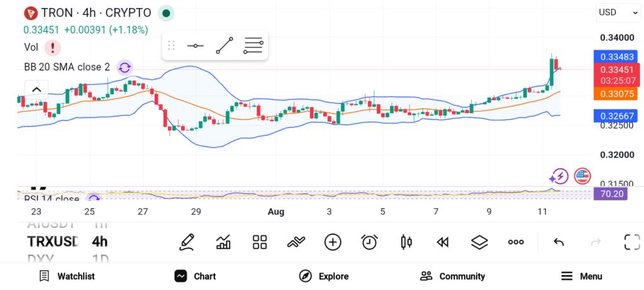Screen dimensions: 644x290
Task: Open the layers Object tree icon
Action: (479, 242)
